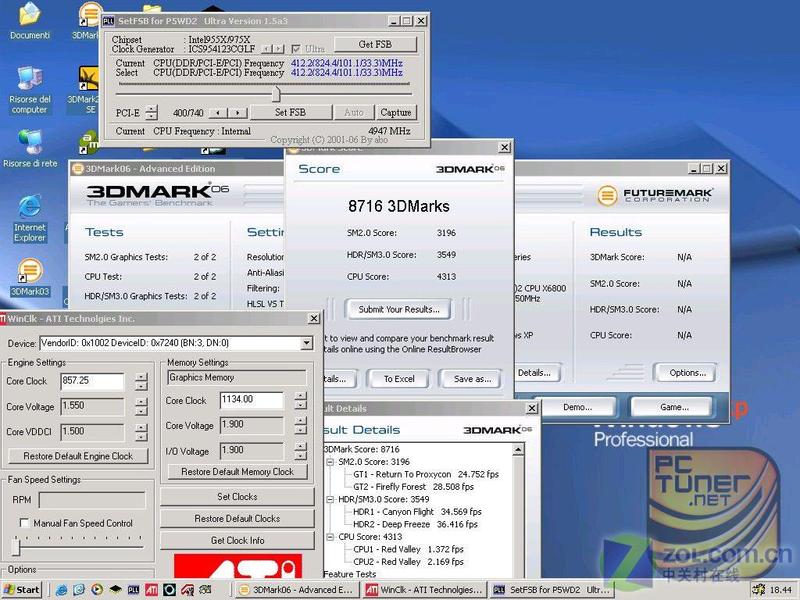Click the fan speed slider thumb
The height and width of the screenshot is (600, 800).
pos(16,546)
